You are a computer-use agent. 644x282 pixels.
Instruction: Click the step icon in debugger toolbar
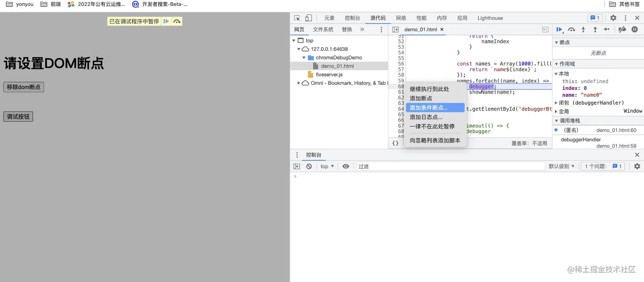[607, 29]
